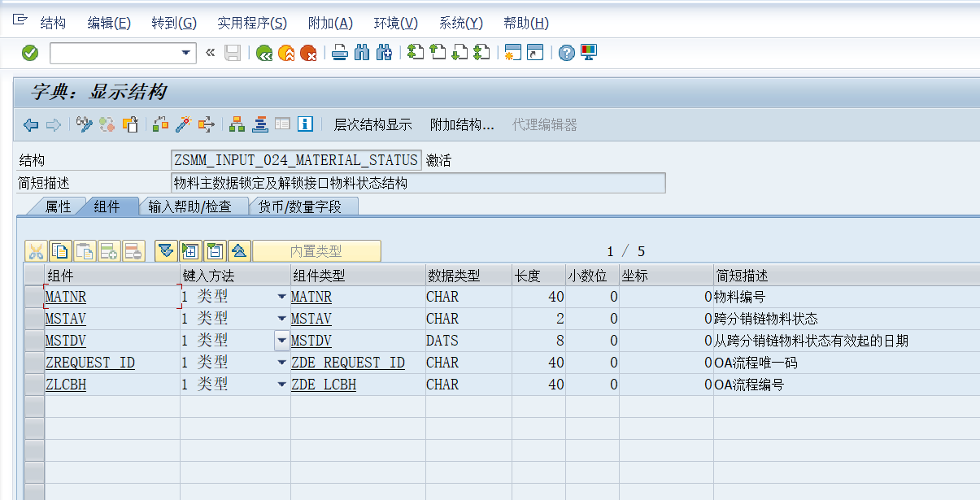
Task: Click the Print icon
Action: coord(340,53)
